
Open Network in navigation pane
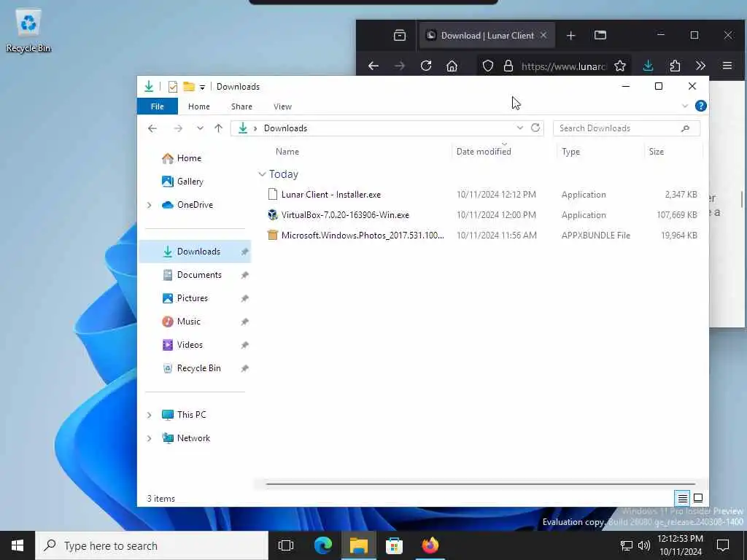tap(193, 438)
